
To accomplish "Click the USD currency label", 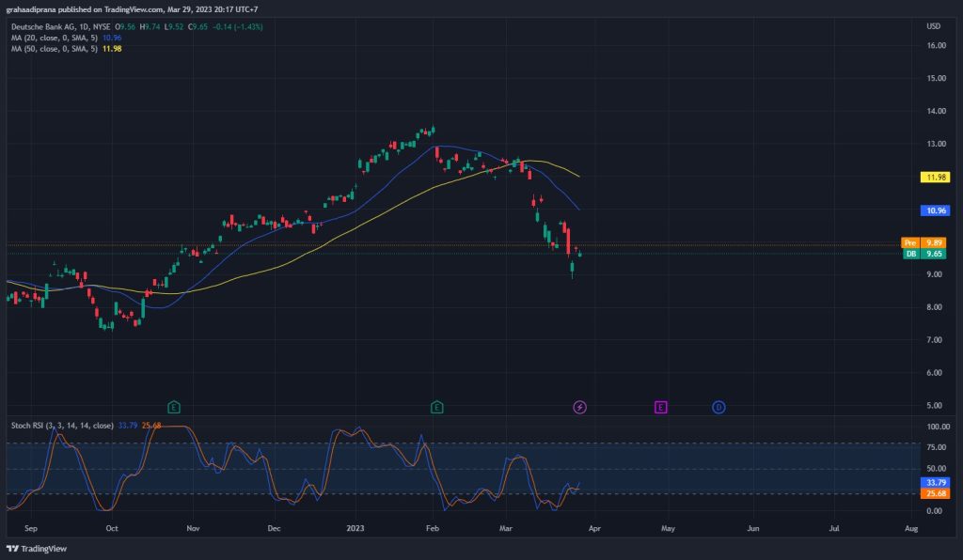I will coord(934,26).
